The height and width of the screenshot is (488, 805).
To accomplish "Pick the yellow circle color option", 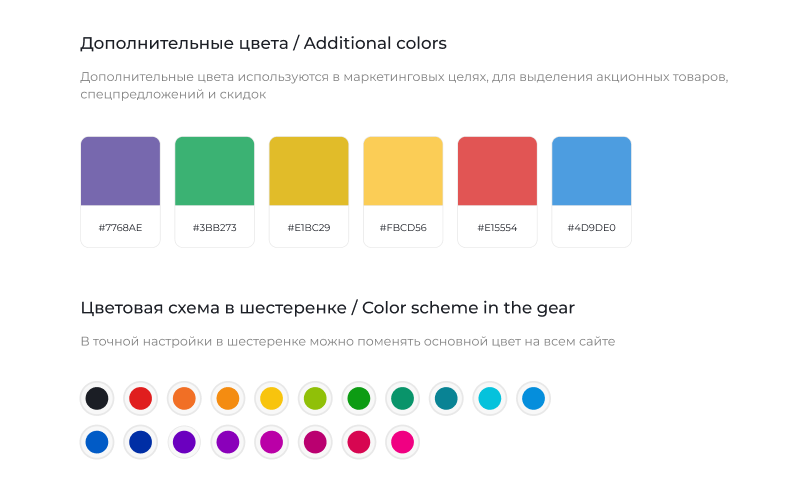I will coord(272,399).
